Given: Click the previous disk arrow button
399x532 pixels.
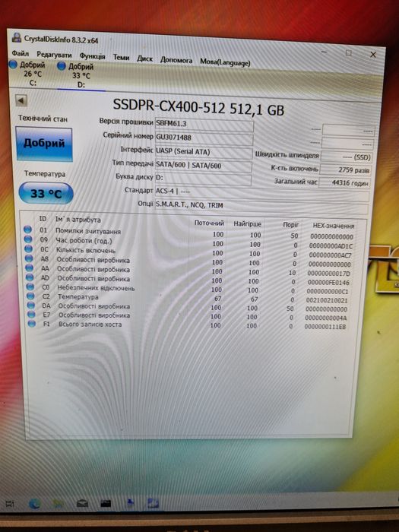Looking at the screenshot, I should (x=21, y=100).
